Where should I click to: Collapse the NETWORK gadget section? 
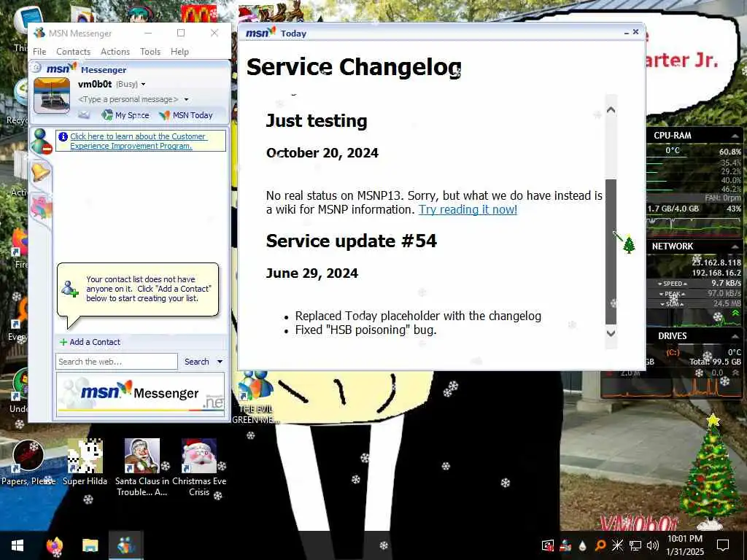tap(735, 246)
